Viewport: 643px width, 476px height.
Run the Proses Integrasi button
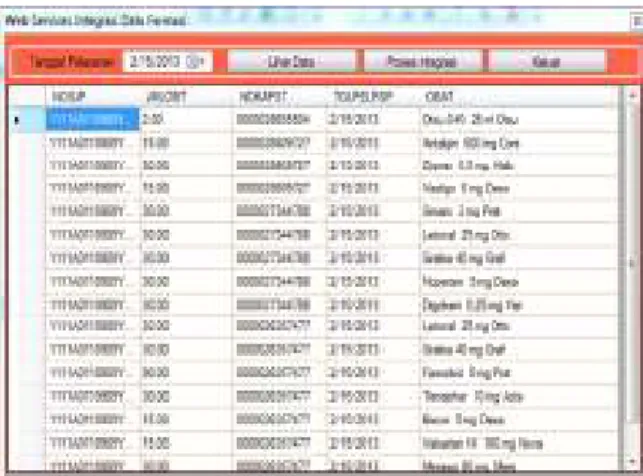pos(422,61)
